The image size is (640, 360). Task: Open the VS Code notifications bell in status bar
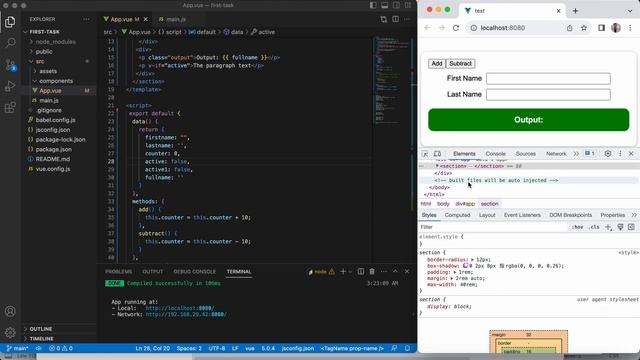[x=407, y=348]
